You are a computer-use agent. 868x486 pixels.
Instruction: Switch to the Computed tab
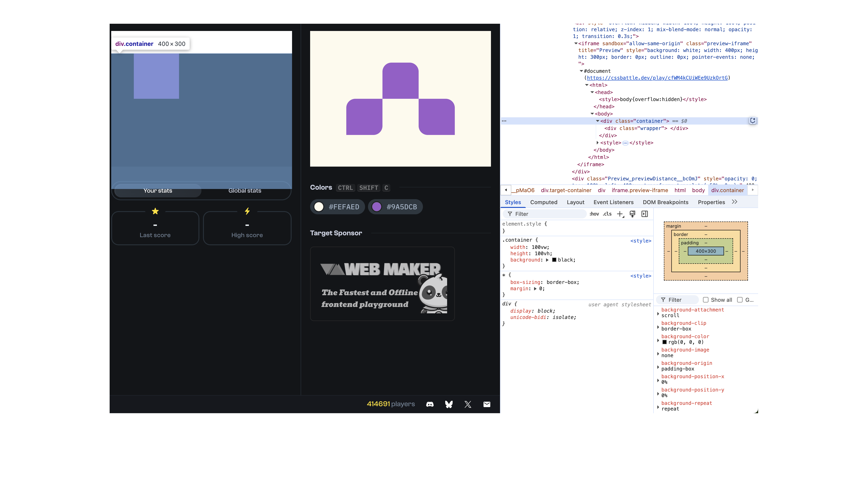tap(543, 202)
